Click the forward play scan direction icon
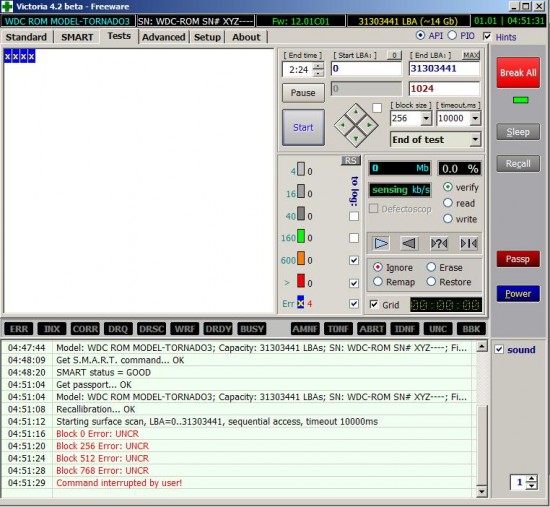Viewport: 550px width, 507px height. (x=381, y=243)
